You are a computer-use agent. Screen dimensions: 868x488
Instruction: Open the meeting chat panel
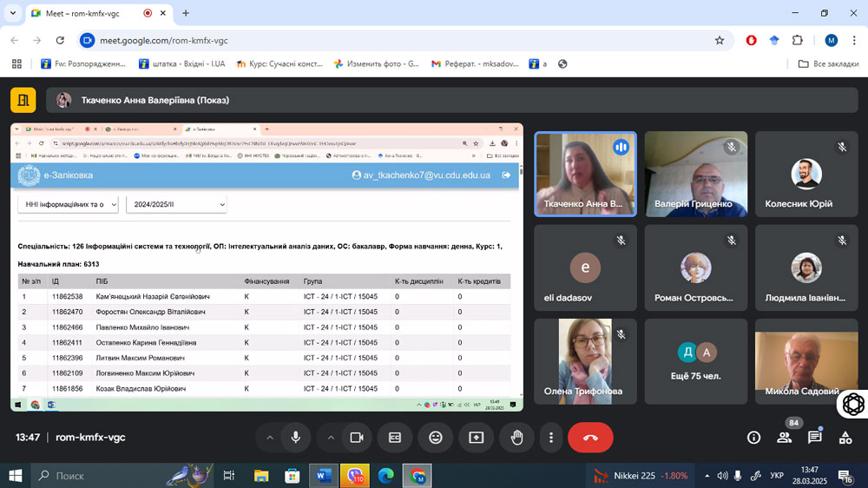814,438
